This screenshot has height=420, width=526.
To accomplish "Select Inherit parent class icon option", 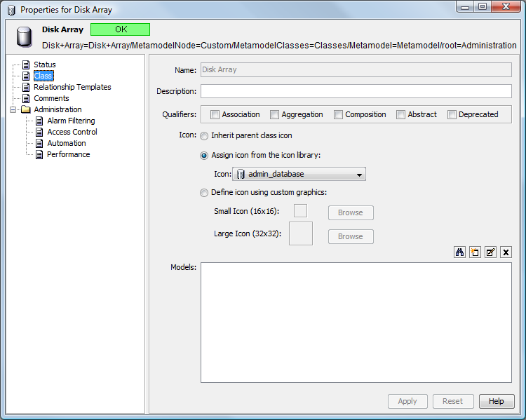I will tap(204, 136).
